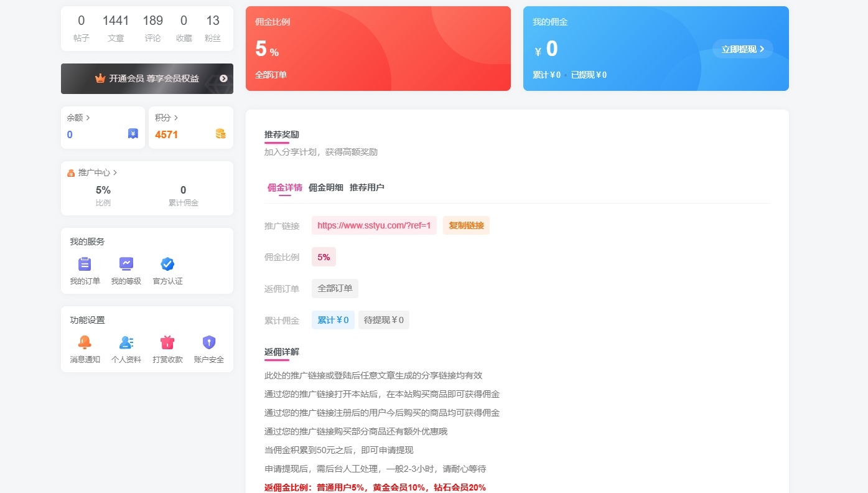Open 打赏收款 gift icon
This screenshot has height=493, width=868.
click(167, 342)
